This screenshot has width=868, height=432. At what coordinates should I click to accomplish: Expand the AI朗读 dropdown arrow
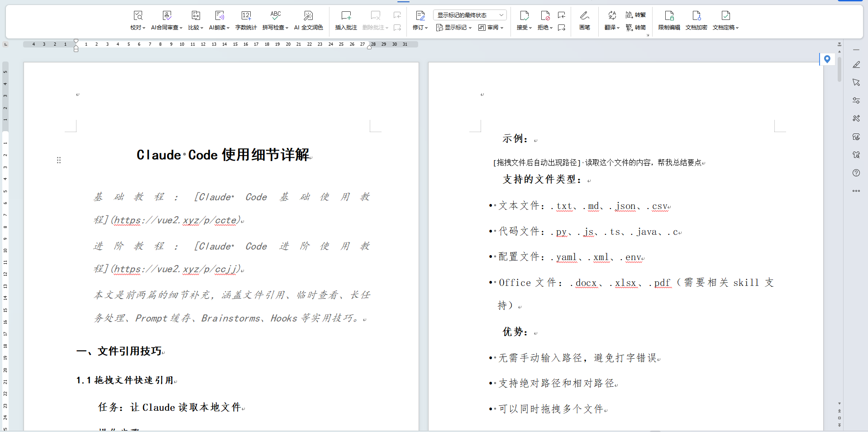coord(228,28)
